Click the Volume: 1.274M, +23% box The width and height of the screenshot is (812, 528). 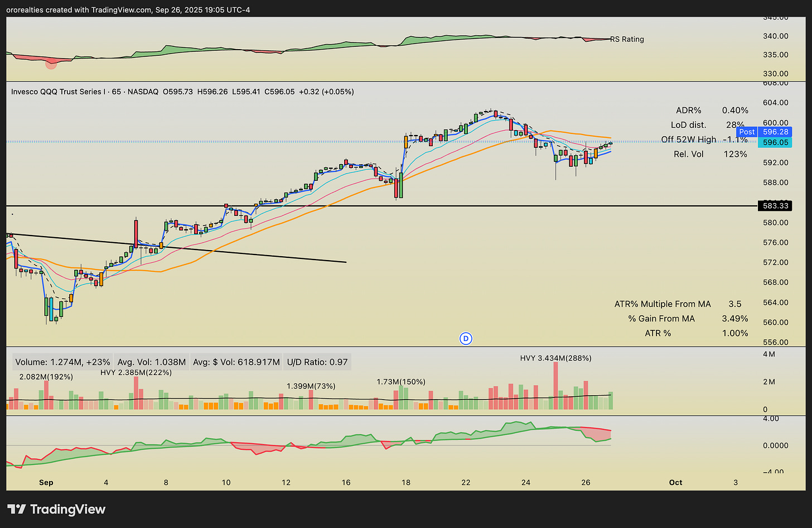(x=62, y=362)
